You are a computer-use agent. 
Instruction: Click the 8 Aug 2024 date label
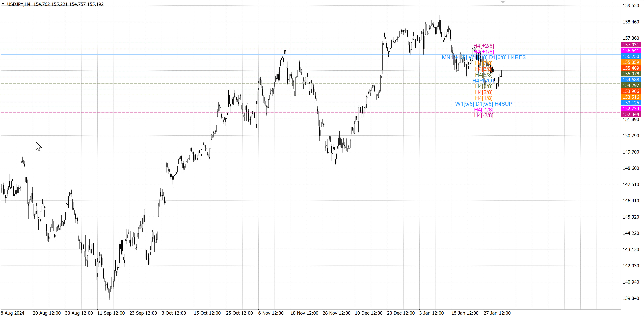pos(13,313)
